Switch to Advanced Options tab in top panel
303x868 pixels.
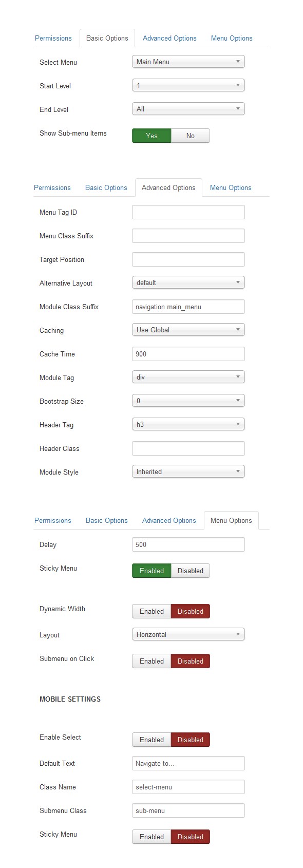tap(169, 38)
